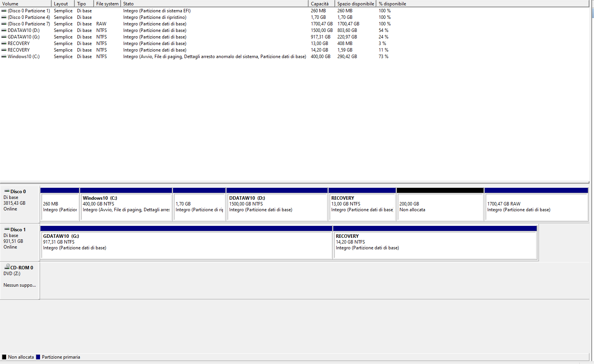Select the 14,20 GB RECOVERY block on Disco 1
This screenshot has height=364, width=594.
(435, 242)
